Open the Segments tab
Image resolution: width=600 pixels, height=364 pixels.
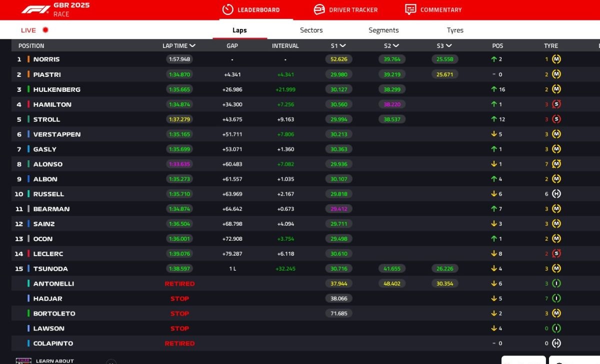coord(383,30)
